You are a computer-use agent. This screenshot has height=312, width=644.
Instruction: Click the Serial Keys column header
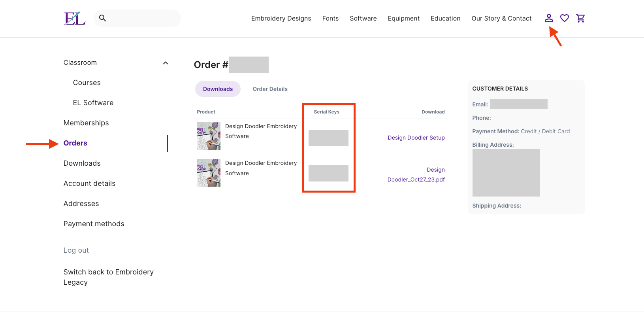point(326,112)
